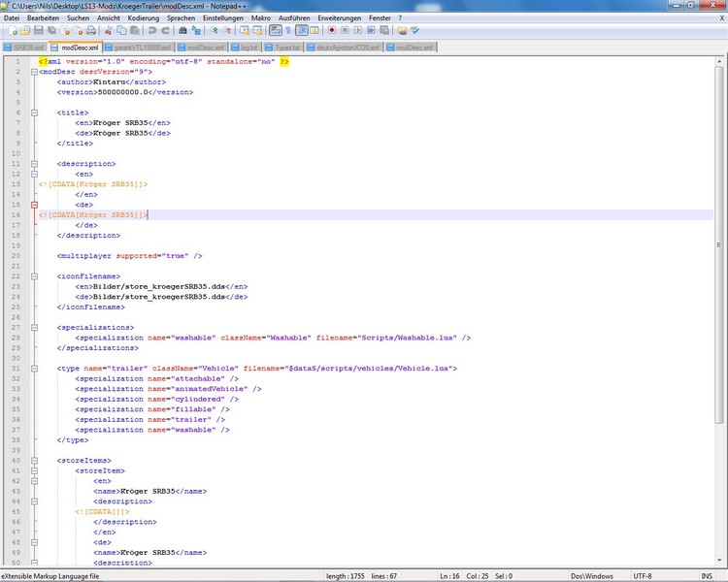Click the Close All documents icon

tap(79, 31)
